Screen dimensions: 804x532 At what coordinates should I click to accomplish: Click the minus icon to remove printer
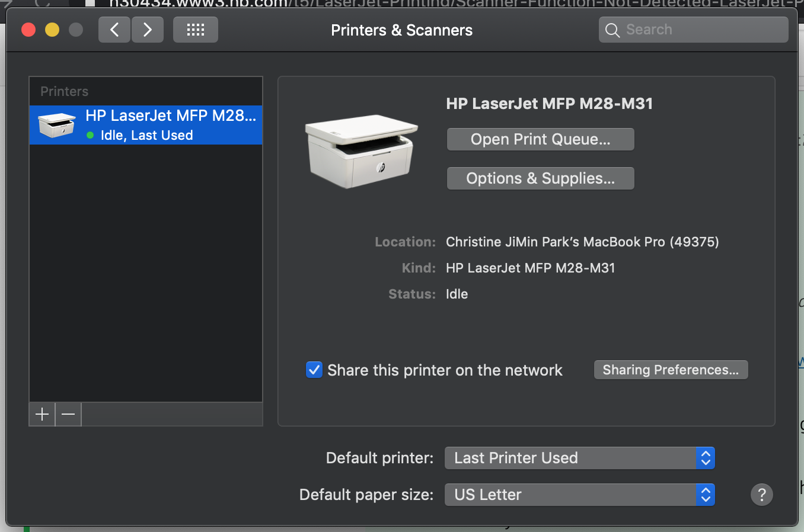pyautogui.click(x=68, y=414)
